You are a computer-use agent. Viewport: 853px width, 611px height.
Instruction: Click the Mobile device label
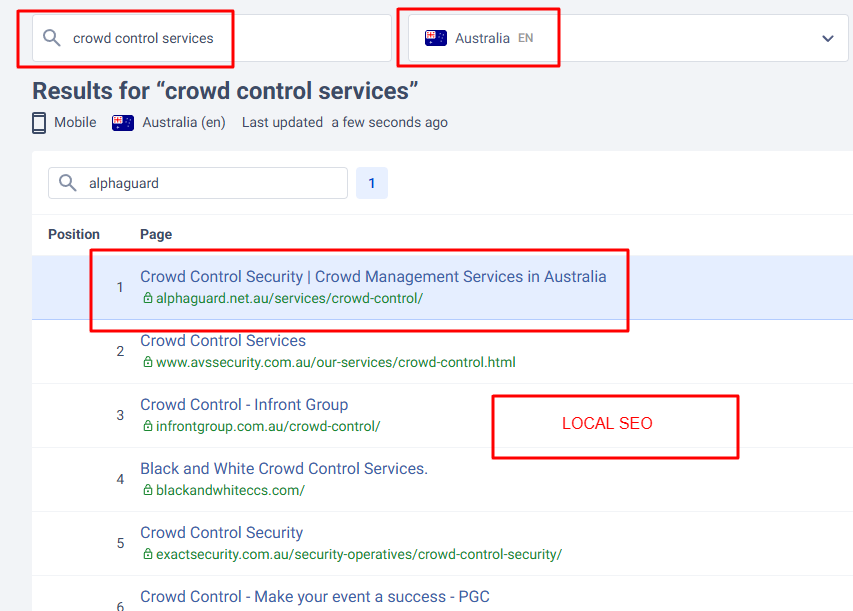[x=75, y=122]
